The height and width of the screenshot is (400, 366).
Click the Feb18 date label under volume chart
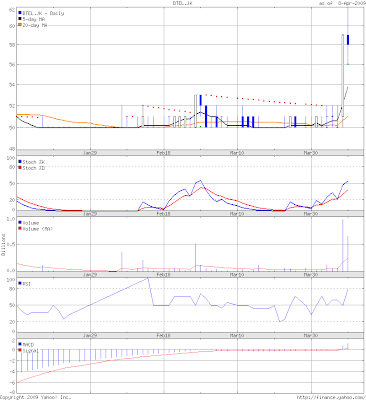[x=164, y=275]
